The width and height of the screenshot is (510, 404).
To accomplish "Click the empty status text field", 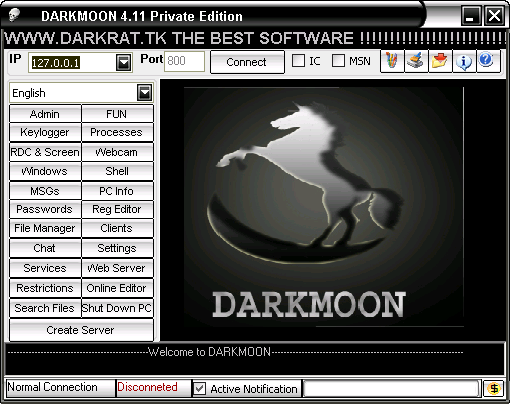I will coord(391,388).
